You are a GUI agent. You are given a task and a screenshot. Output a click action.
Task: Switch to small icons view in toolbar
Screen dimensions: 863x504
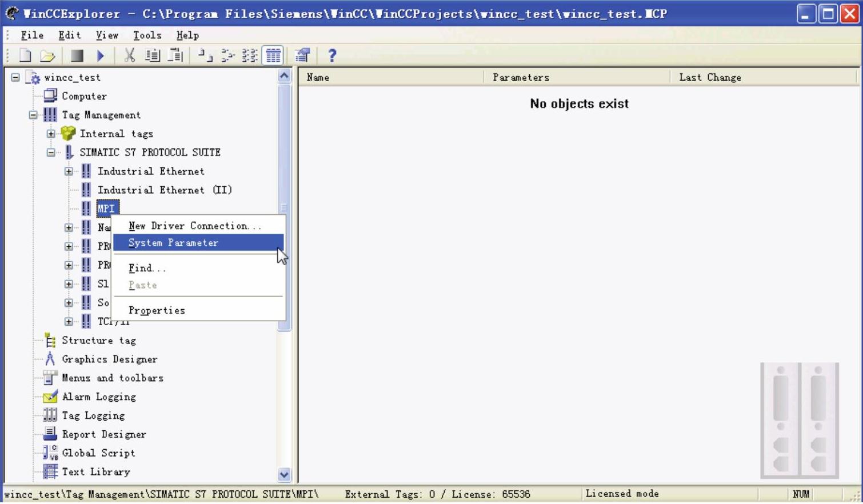[x=227, y=55]
